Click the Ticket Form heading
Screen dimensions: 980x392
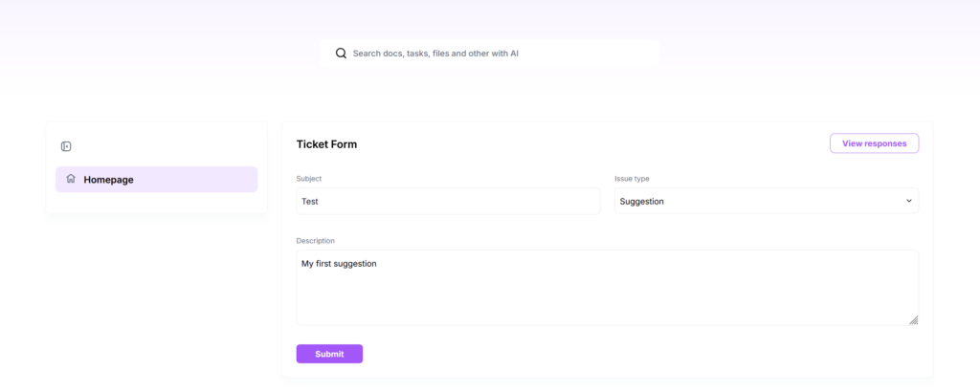[326, 144]
